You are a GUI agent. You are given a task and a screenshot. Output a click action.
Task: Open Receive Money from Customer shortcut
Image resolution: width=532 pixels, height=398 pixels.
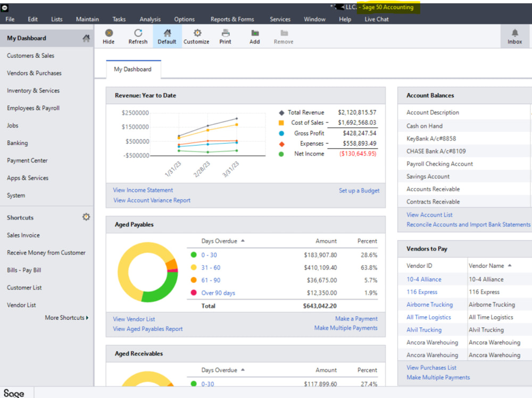point(46,252)
